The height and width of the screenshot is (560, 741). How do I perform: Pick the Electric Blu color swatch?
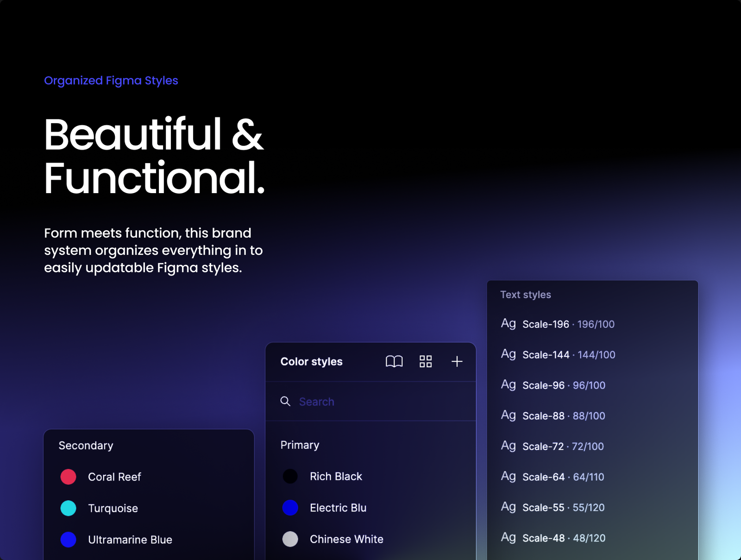290,508
